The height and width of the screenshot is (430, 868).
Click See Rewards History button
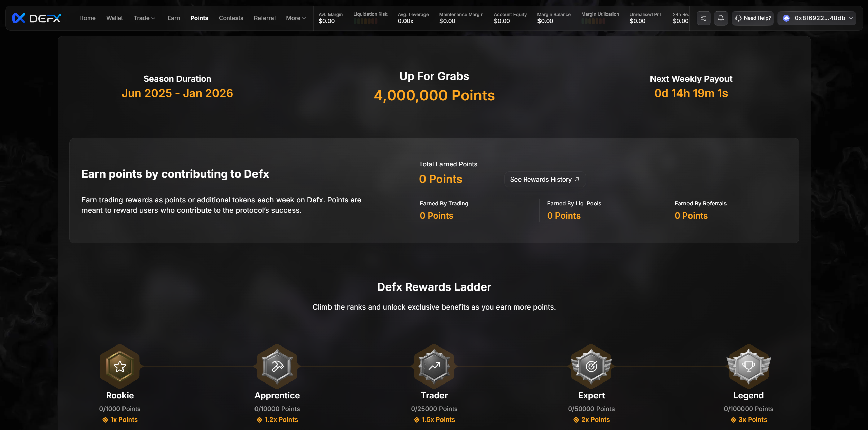pos(545,179)
